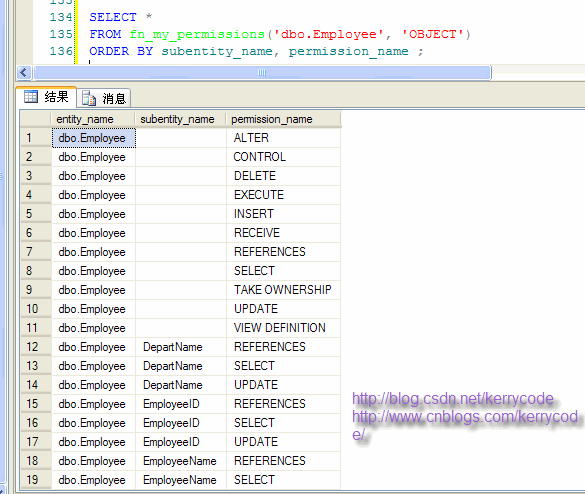
Task: Click EmployeeName cell in row 18
Action: tap(181, 461)
